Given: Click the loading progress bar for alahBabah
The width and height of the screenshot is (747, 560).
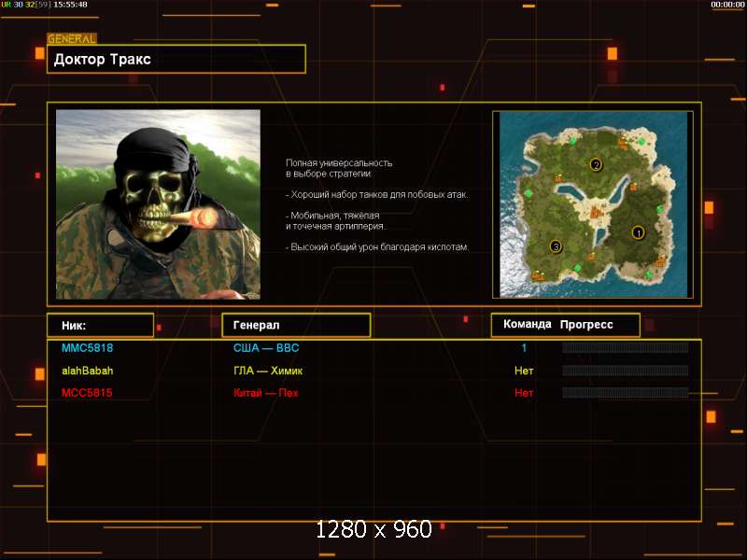Looking at the screenshot, I should pyautogui.click(x=625, y=370).
